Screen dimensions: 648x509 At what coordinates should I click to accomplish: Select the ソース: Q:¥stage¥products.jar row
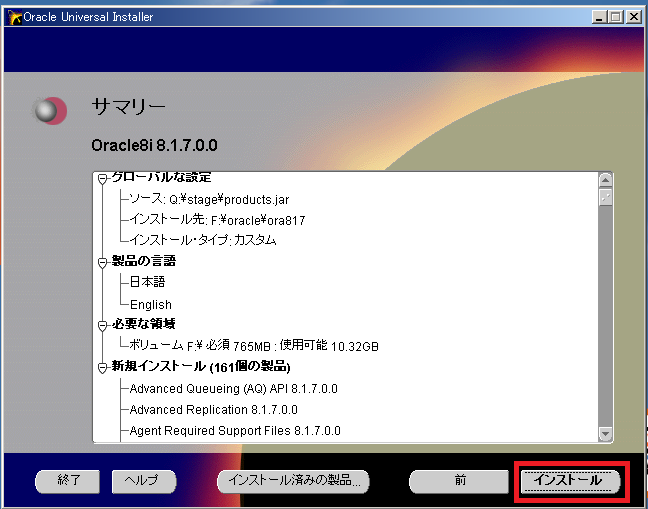pos(209,200)
